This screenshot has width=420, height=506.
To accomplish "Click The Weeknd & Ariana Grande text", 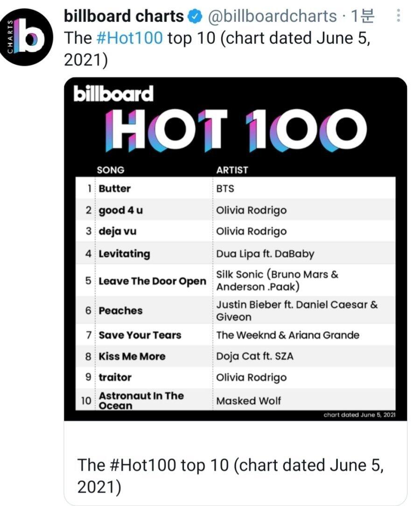I will point(287,335).
